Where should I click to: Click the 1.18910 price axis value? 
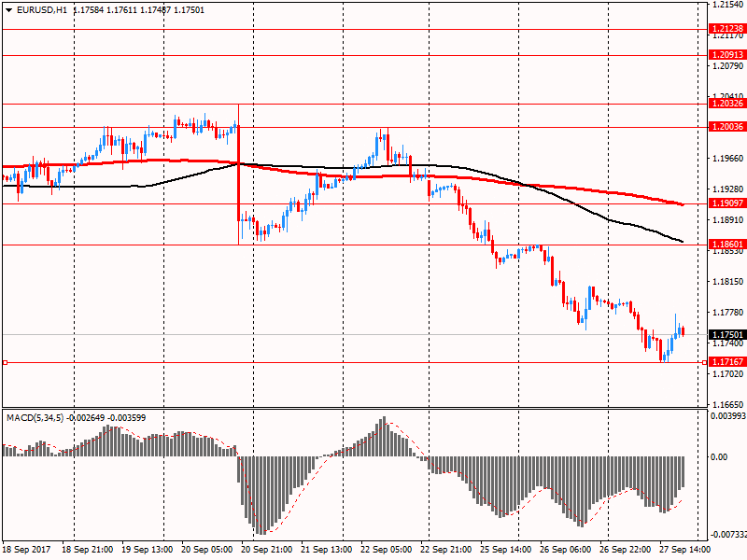pyautogui.click(x=727, y=220)
